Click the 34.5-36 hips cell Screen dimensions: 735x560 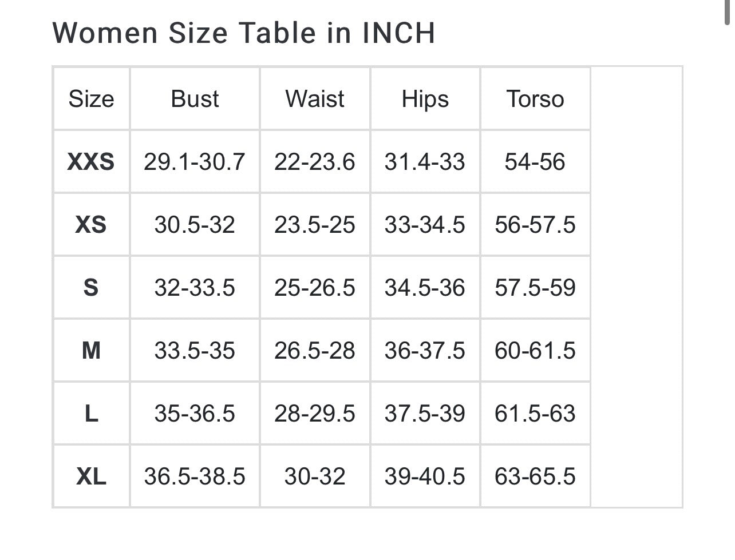(425, 288)
